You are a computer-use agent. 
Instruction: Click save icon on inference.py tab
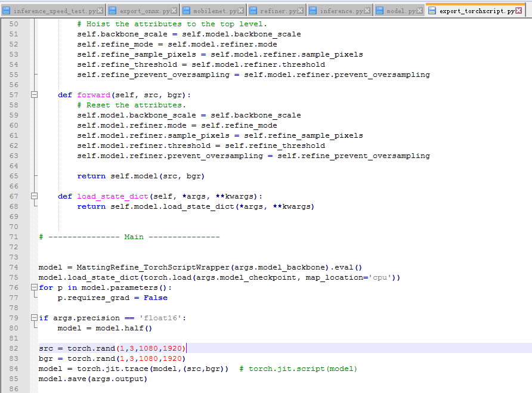(x=313, y=11)
